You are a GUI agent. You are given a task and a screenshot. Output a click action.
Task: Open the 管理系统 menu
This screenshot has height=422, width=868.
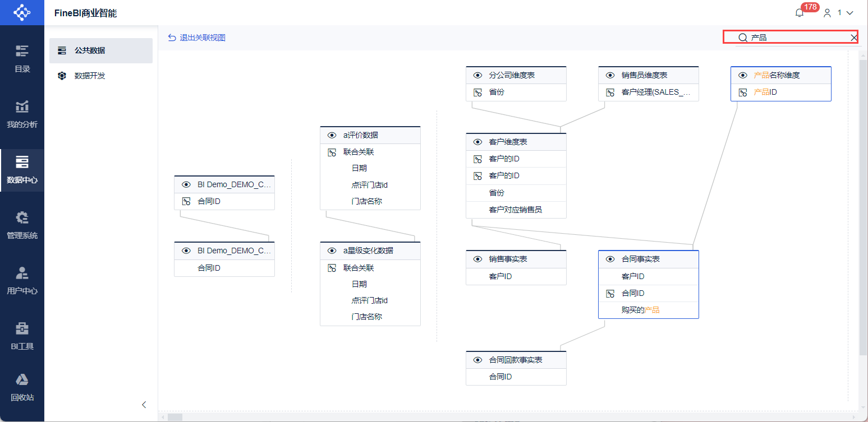point(22,225)
